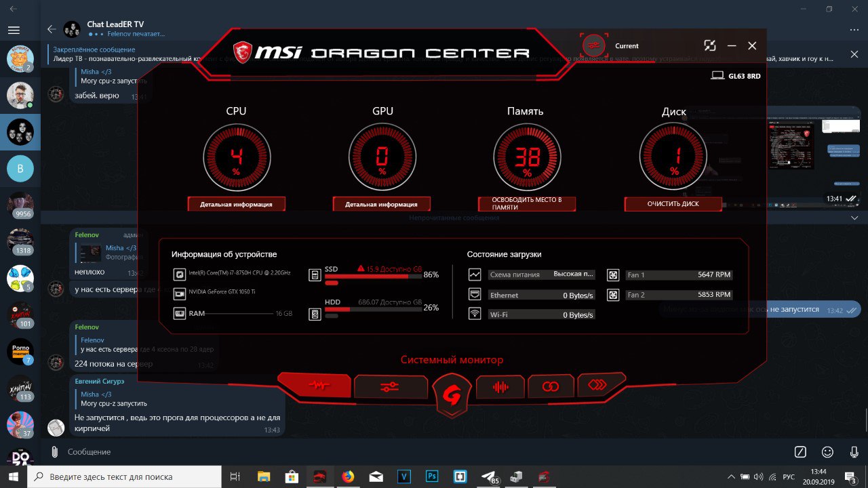Click the Fan 1 icon
868x488 pixels.
[x=612, y=275]
